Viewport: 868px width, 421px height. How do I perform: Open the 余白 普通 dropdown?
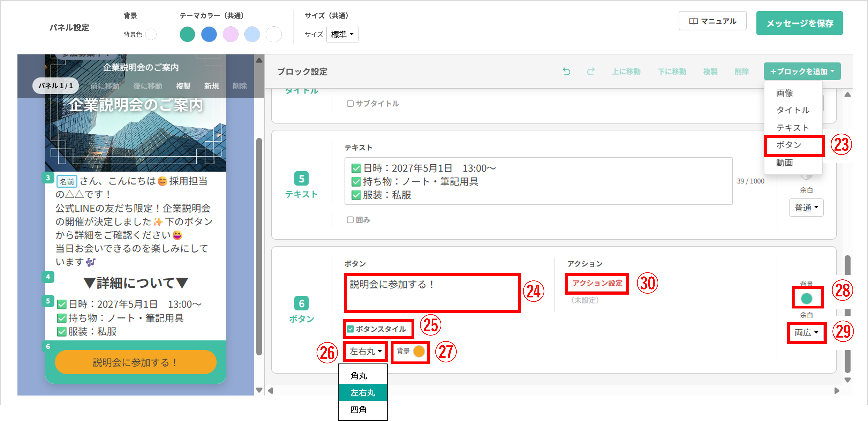pos(806,208)
